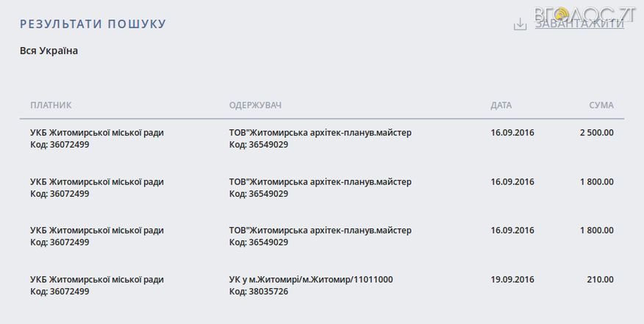Select the payer in the first 1 800.00 row
This screenshot has height=324, width=644.
[x=97, y=181]
